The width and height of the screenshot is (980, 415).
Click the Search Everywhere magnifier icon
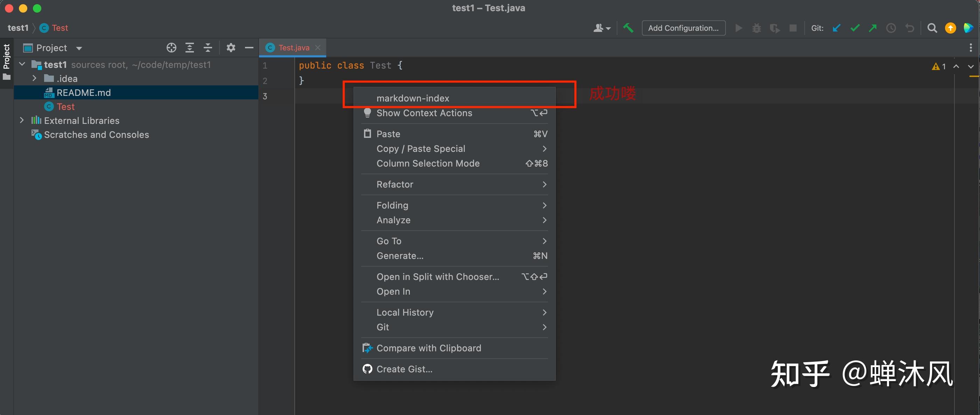[932, 28]
